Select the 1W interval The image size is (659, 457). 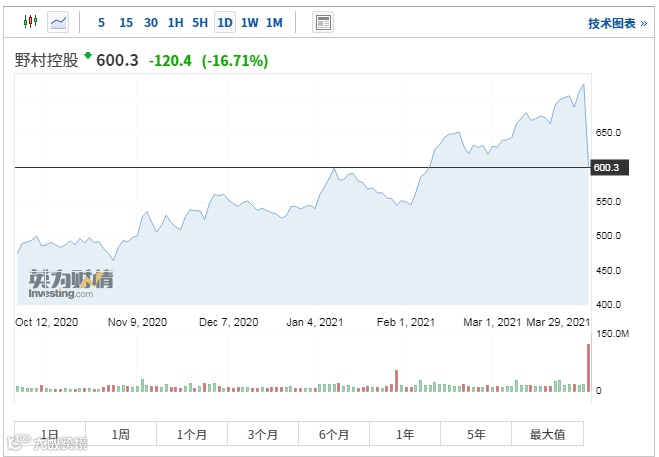pyautogui.click(x=250, y=22)
